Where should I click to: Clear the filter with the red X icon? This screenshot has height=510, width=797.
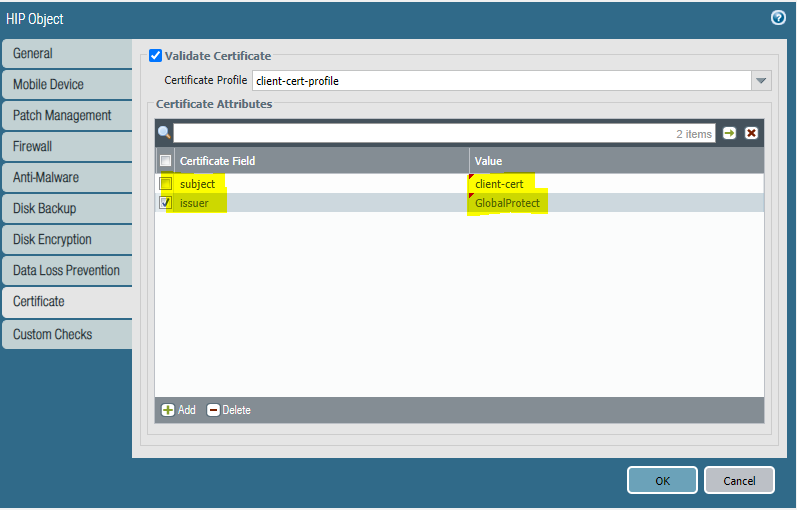(751, 133)
